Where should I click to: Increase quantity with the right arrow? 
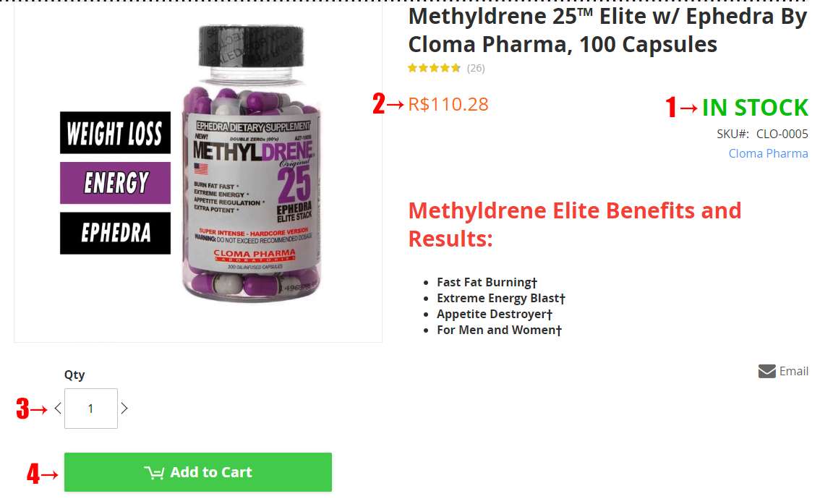(x=124, y=409)
